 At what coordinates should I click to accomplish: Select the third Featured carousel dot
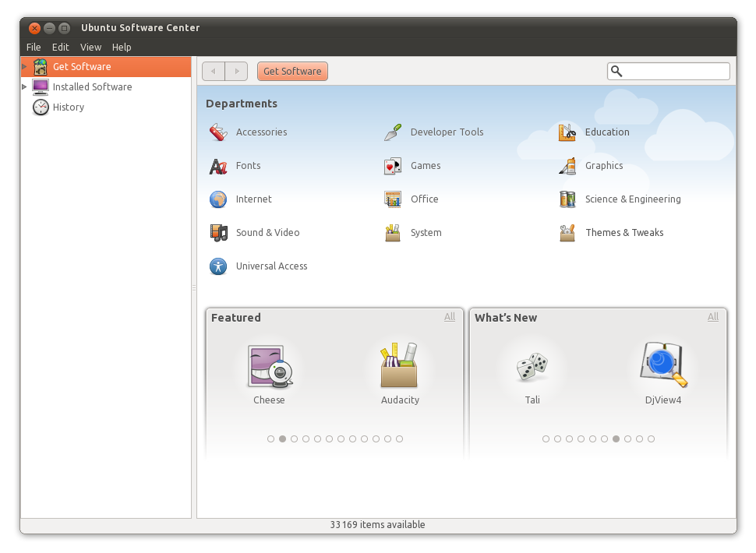pos(294,439)
